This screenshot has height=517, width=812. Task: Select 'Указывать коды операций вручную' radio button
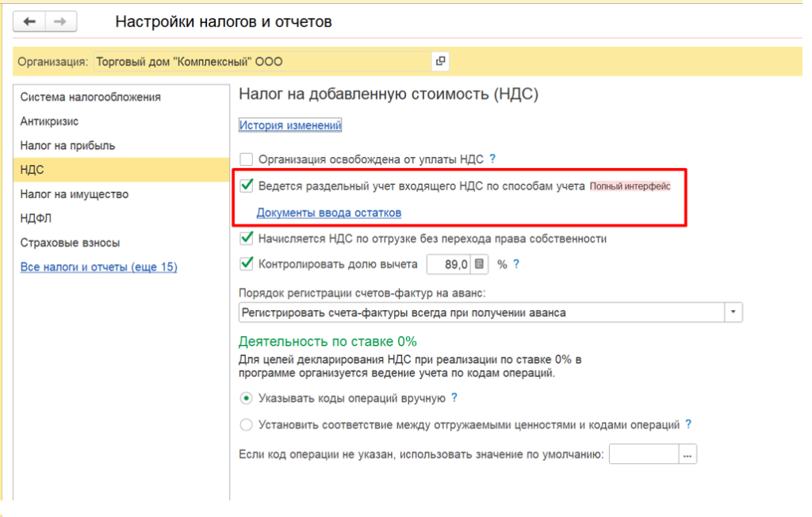(x=247, y=398)
